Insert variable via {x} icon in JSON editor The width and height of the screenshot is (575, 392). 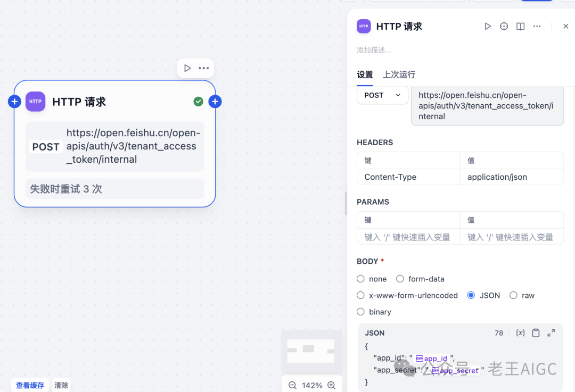pos(520,332)
